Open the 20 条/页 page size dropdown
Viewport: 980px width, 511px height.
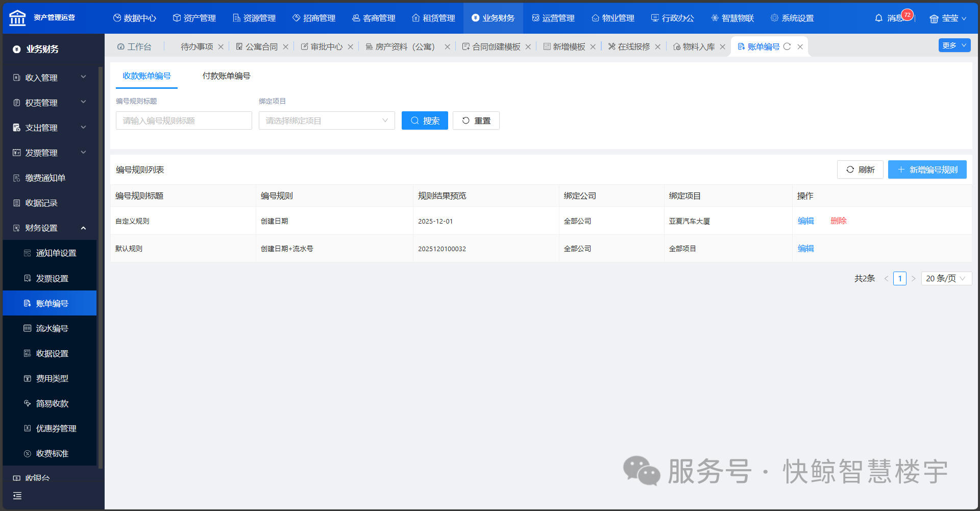click(x=946, y=279)
